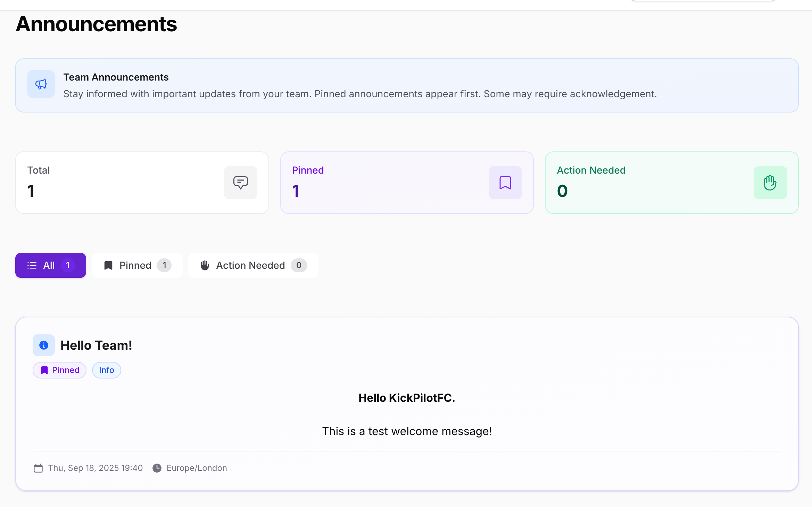Click the clock icon beside Europe/London

(x=157, y=468)
